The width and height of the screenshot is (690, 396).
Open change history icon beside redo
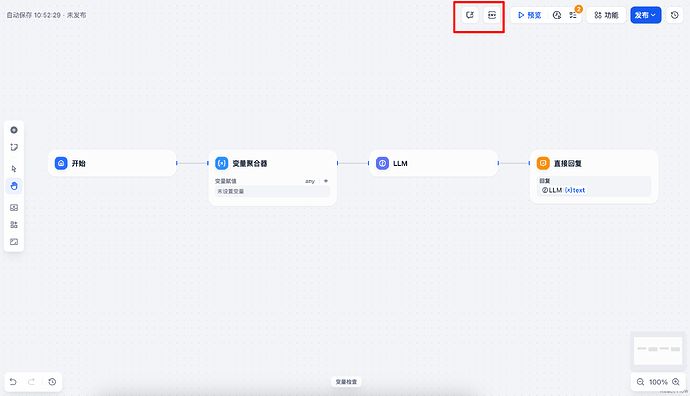tap(52, 381)
